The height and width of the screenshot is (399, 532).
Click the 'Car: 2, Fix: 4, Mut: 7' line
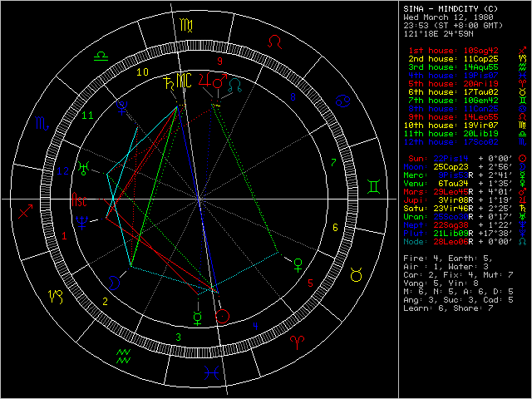click(458, 275)
